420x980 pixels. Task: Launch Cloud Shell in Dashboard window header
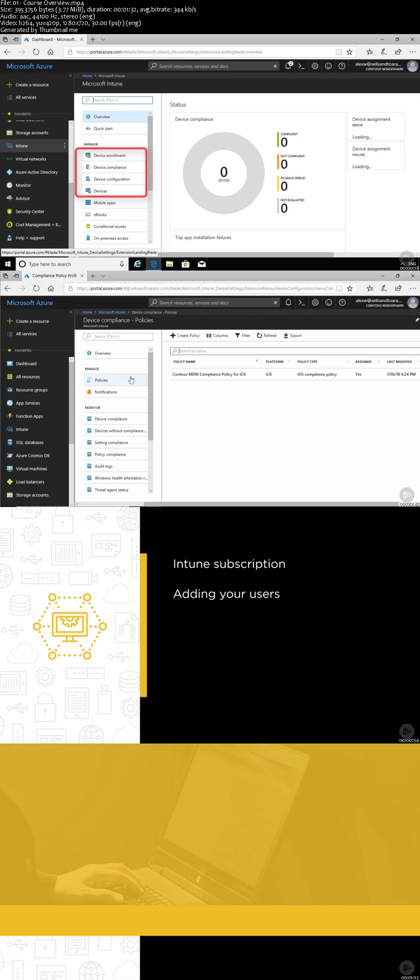click(x=301, y=66)
